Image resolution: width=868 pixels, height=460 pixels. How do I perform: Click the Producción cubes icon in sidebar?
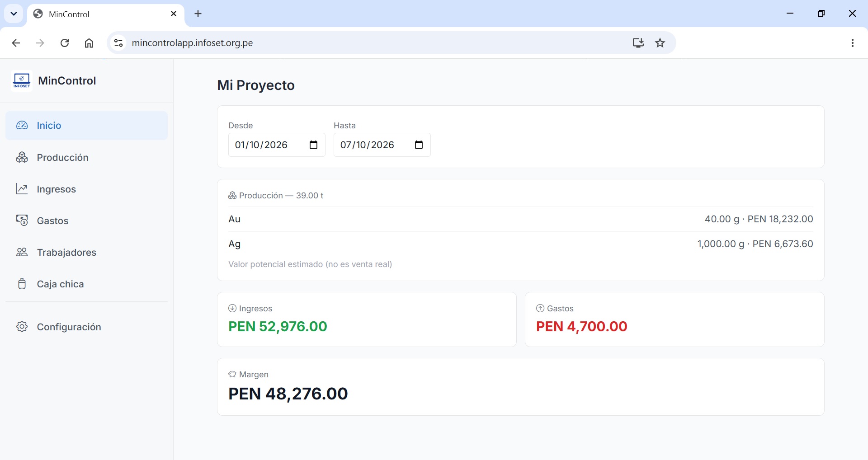point(22,157)
